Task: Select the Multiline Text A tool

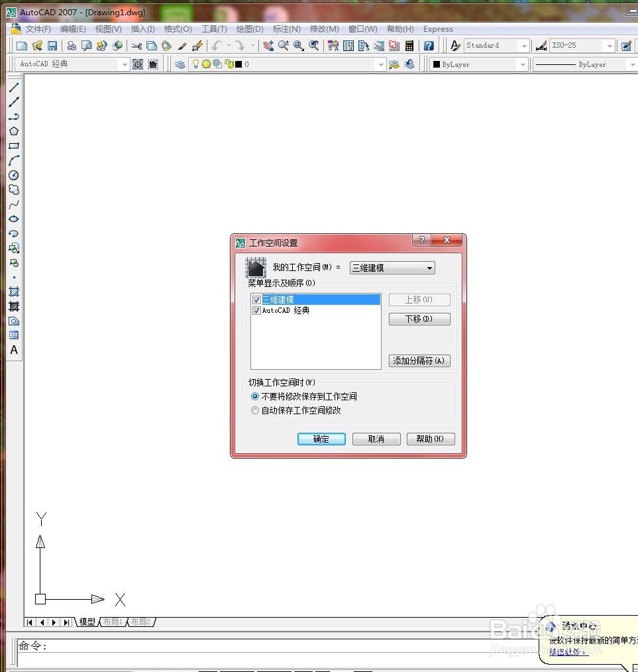Action: click(x=14, y=350)
